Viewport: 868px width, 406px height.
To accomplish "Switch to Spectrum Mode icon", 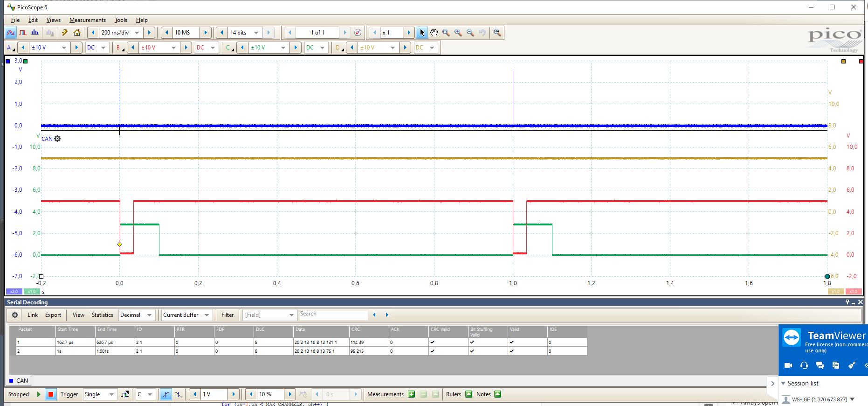I will pyautogui.click(x=35, y=33).
